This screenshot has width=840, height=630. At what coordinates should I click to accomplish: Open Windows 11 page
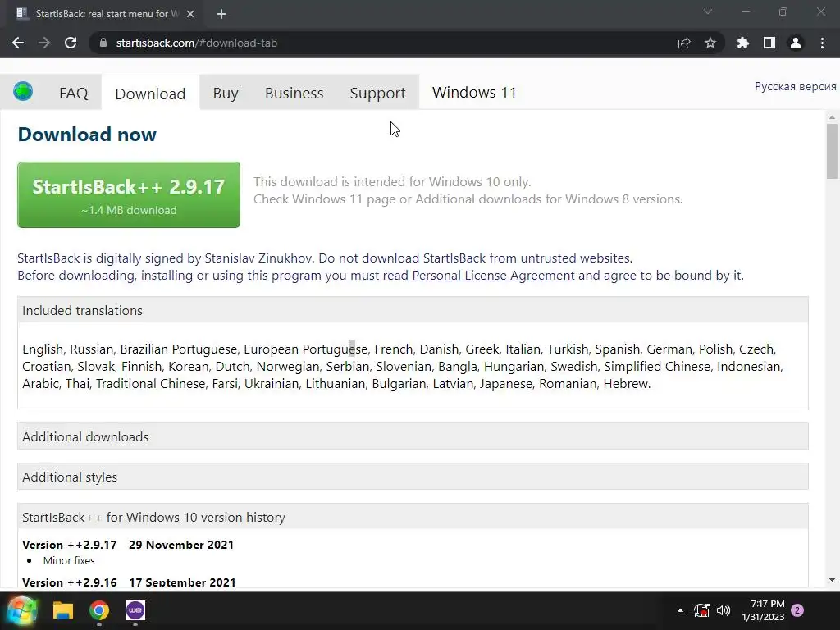coord(474,93)
